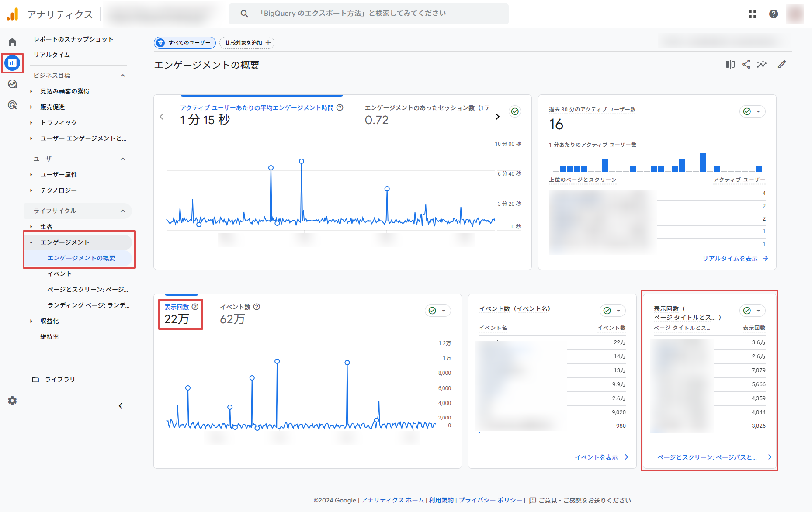The image size is (812, 512).
Task: Click ページとスクリーン: ページパスと... link
Action: tap(714, 457)
